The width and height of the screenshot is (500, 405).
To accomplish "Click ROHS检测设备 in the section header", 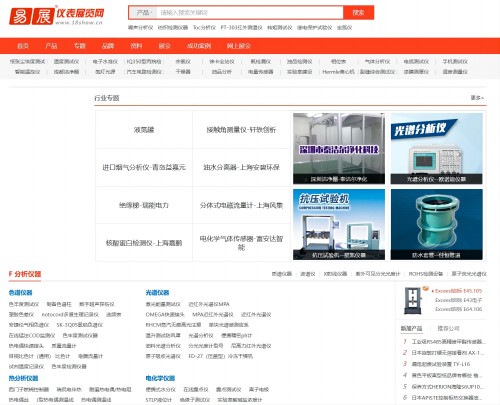I will coord(426,274).
